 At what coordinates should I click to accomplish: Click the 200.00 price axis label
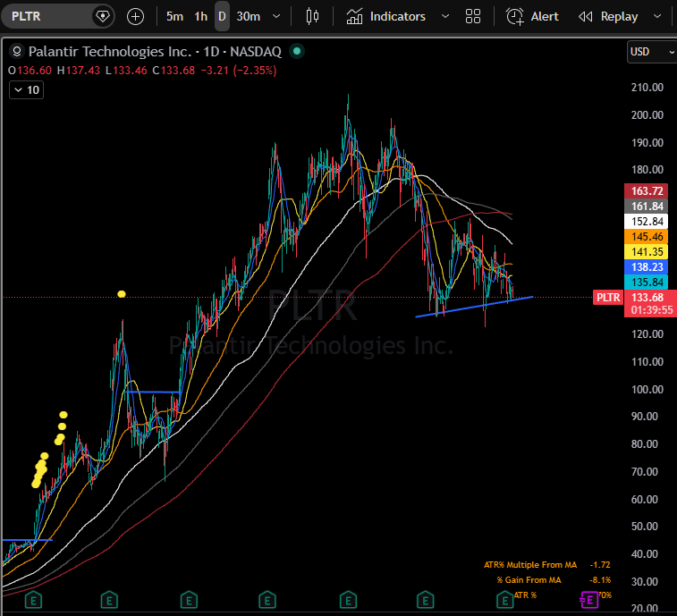pyautogui.click(x=647, y=114)
